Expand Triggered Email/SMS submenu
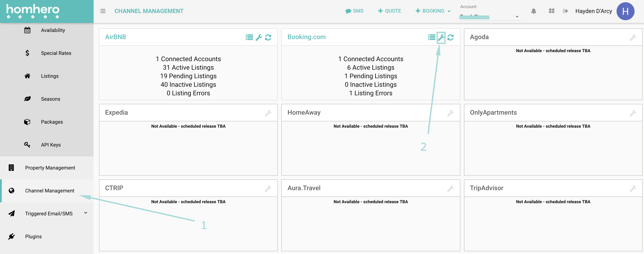Viewport: 644px width, 254px height. pos(86,213)
